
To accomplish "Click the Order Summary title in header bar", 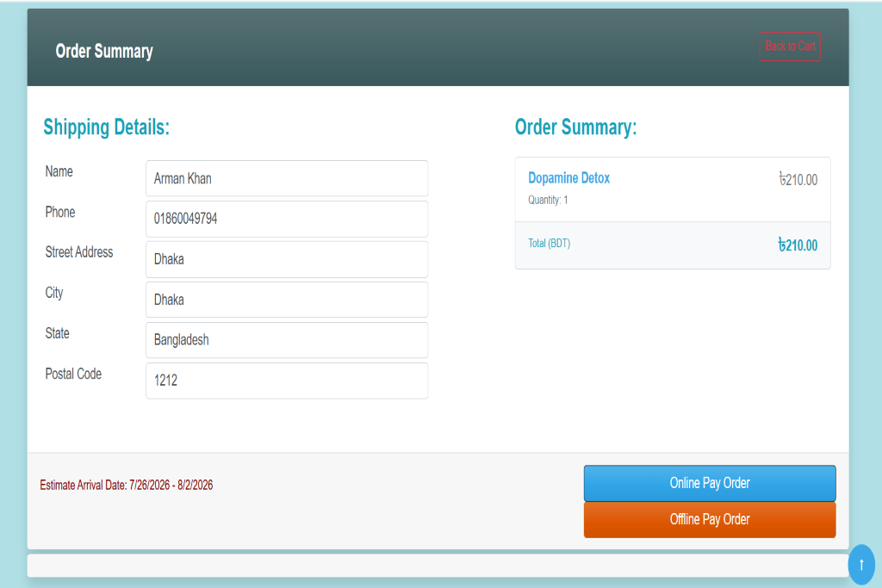I will tap(104, 51).
